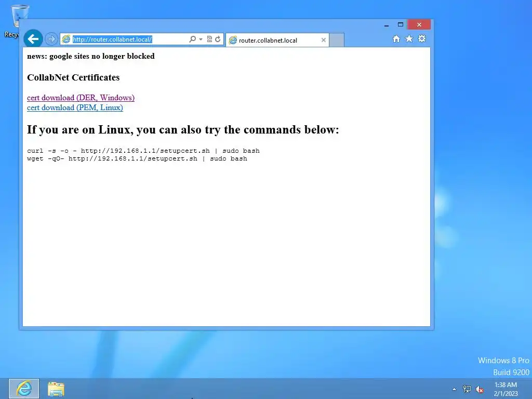Open the Tools gear menu
Viewport: 532px width, 399px height.
coord(422,38)
